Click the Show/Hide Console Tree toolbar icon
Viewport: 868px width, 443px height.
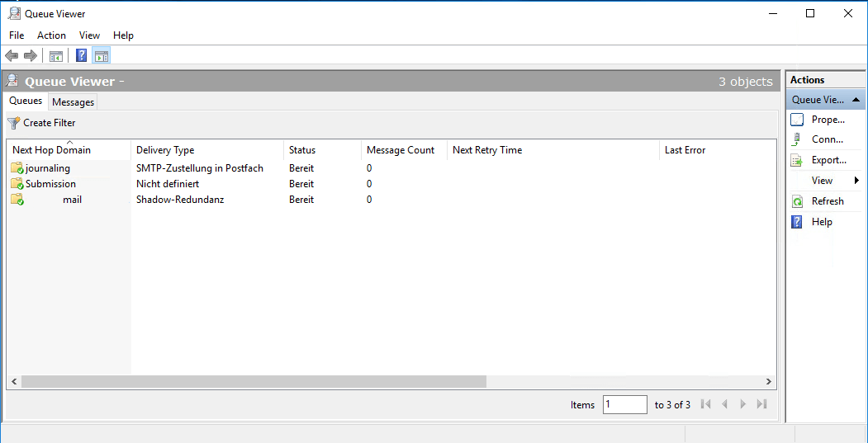click(56, 56)
